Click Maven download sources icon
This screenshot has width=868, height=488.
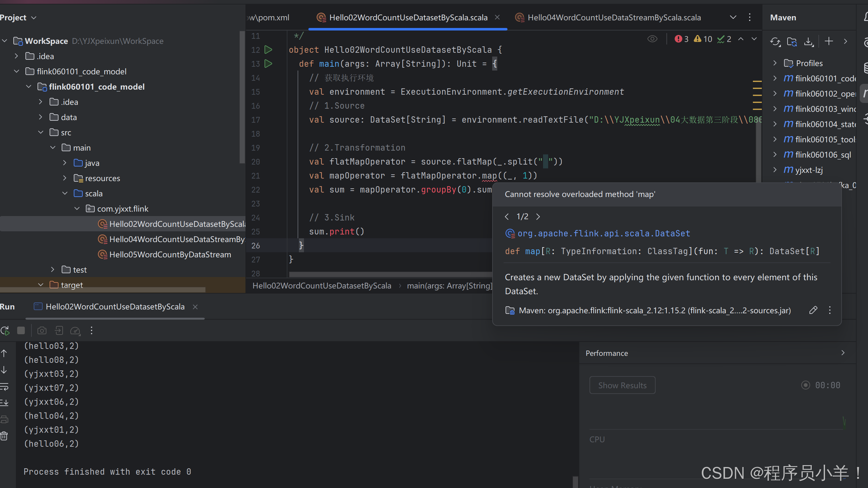(x=809, y=41)
